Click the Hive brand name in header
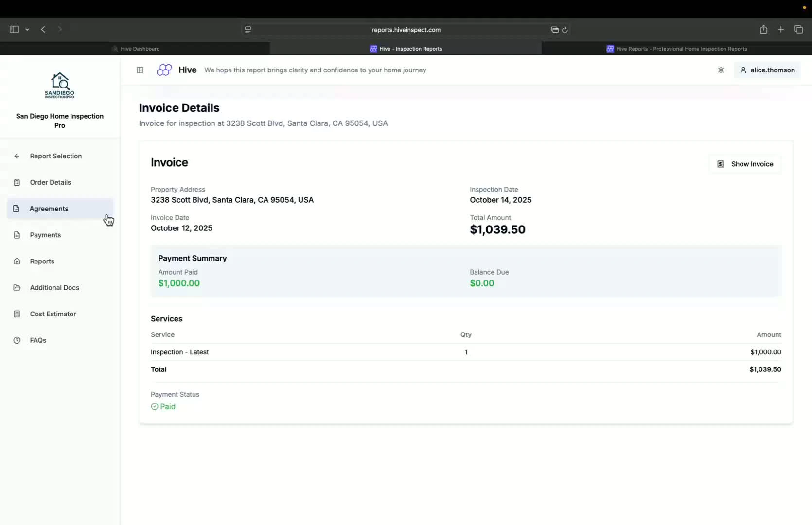The image size is (812, 525). [x=187, y=70]
